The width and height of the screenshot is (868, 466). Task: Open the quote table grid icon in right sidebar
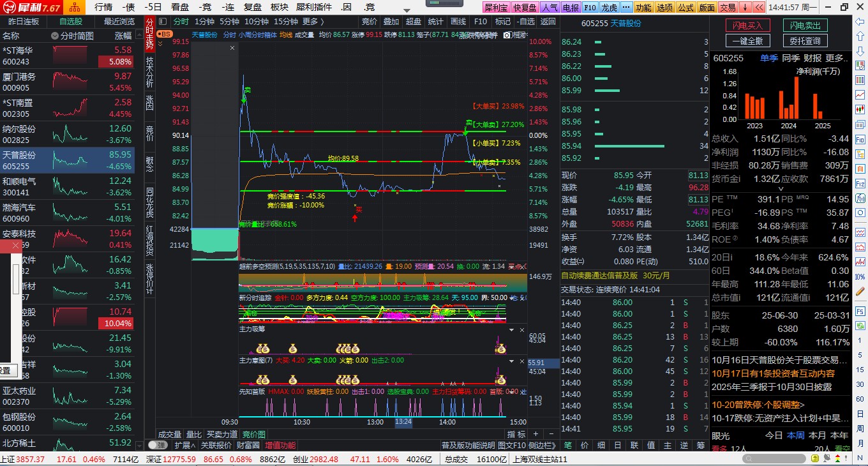pos(860,80)
